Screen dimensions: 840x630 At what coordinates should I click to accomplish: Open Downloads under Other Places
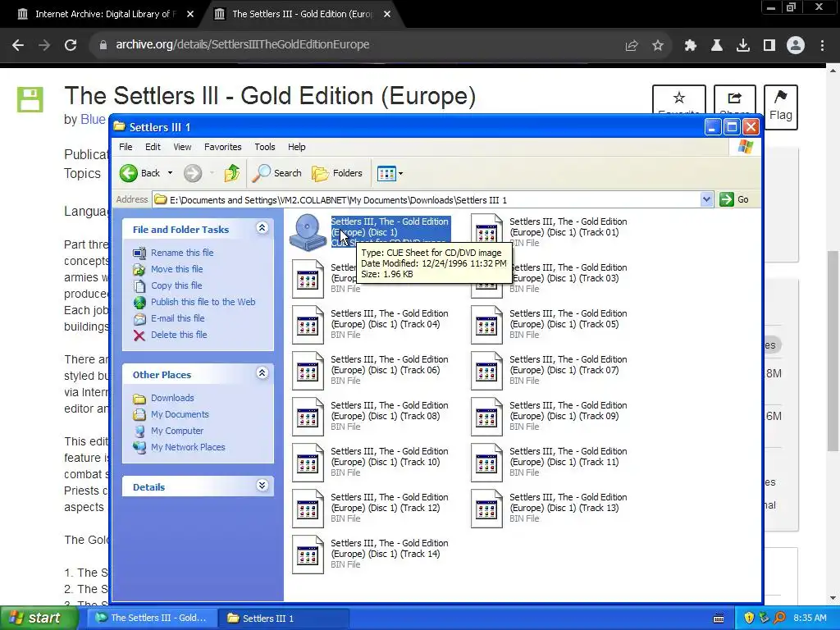[x=172, y=398]
